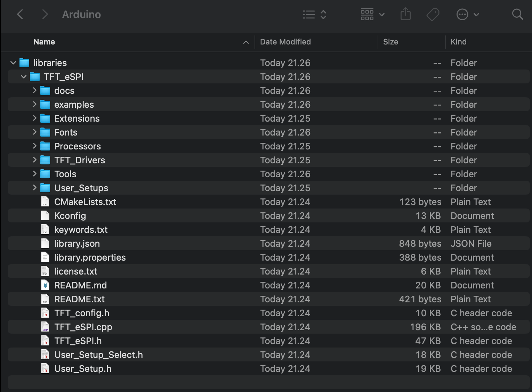Viewport: 532px width, 392px height.
Task: Expand the docs folder
Action: pos(34,90)
